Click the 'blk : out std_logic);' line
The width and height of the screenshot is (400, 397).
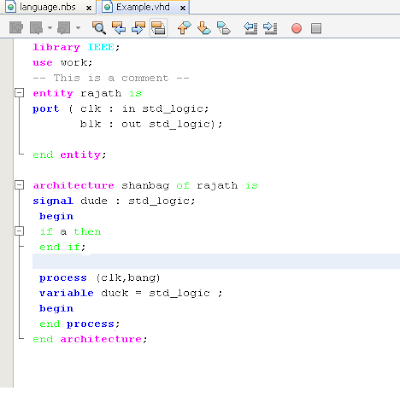[151, 124]
